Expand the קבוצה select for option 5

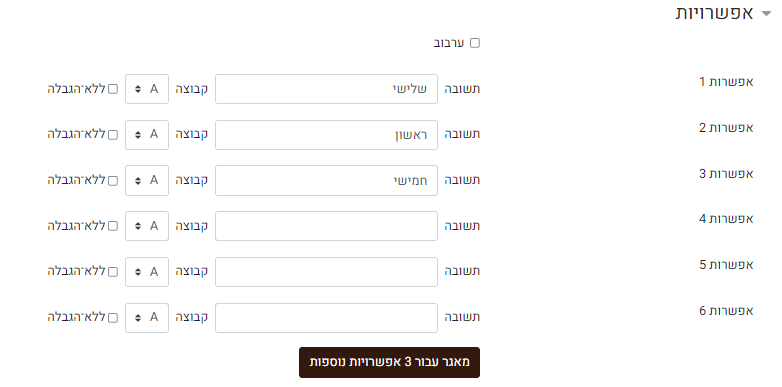[x=147, y=272]
